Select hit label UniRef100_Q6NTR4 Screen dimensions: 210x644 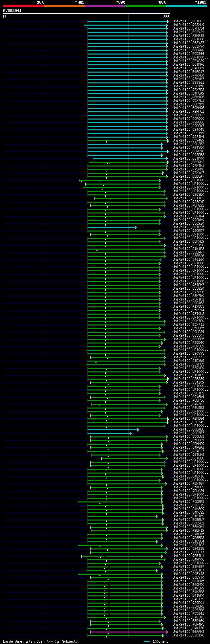[x=188, y=216]
